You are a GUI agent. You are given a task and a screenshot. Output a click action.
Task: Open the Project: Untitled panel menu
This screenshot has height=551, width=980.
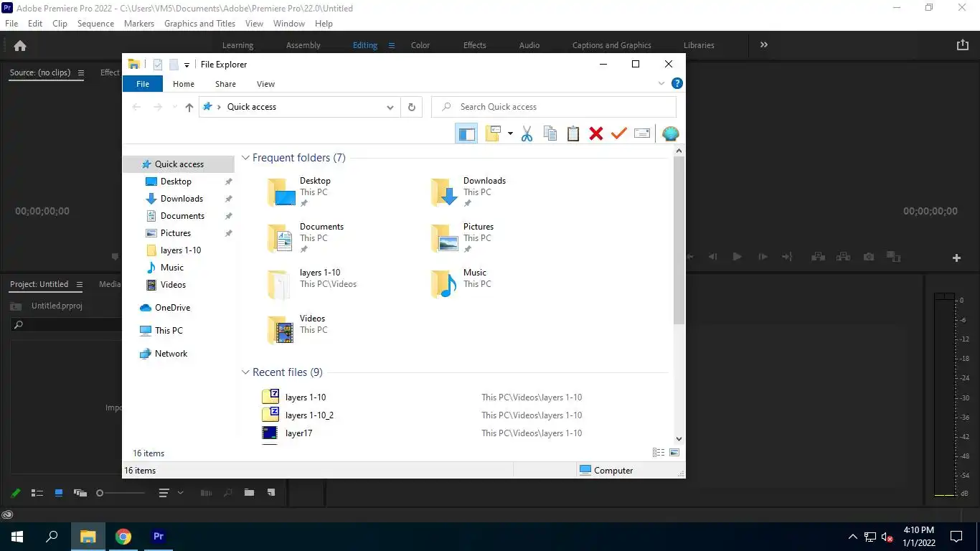79,284
